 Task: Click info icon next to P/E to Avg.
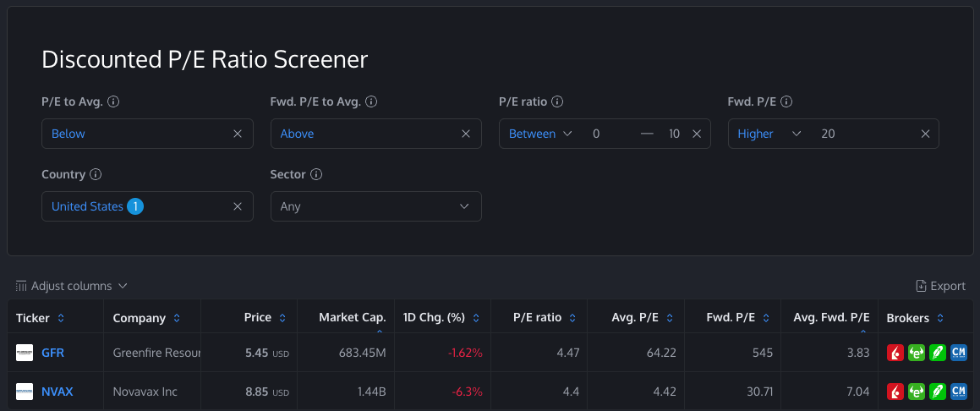tap(113, 101)
